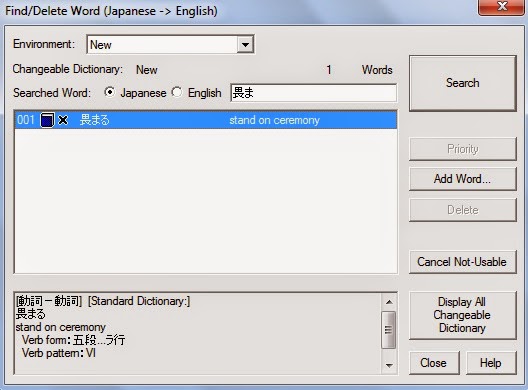This screenshot has width=528, height=390.
Task: Click the 001 畏まる entry in results
Action: coord(206,120)
